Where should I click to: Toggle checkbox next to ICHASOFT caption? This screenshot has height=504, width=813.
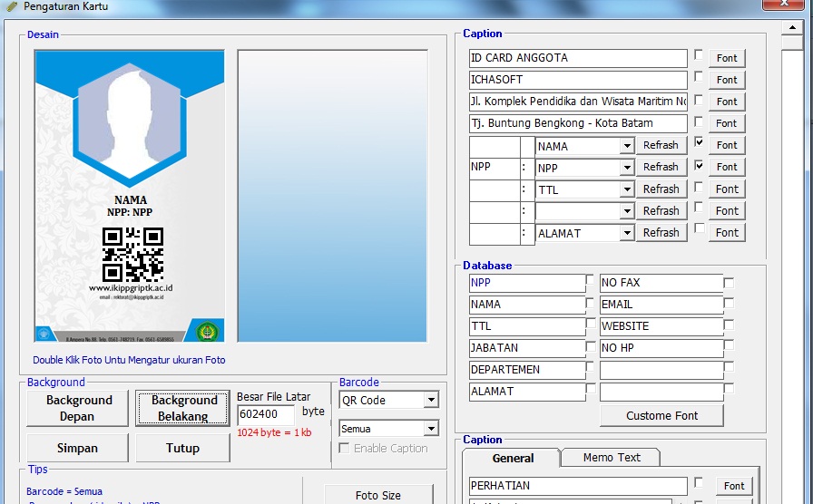pyautogui.click(x=699, y=76)
